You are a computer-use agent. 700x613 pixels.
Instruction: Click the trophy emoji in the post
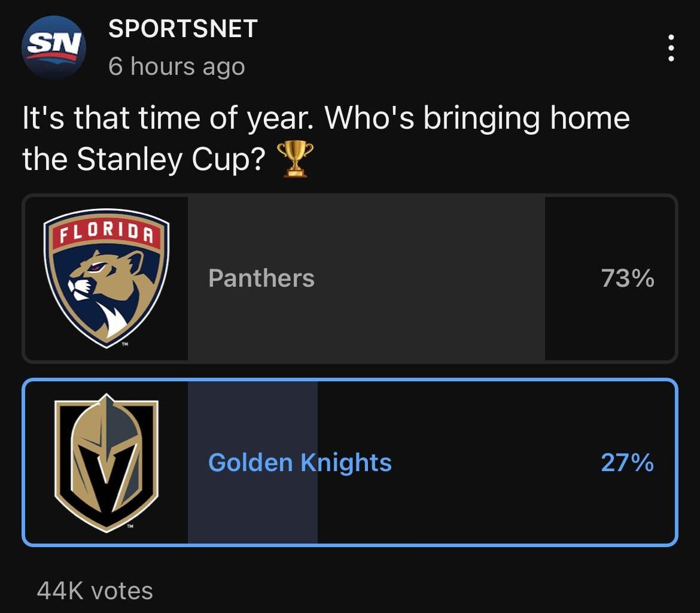[295, 159]
